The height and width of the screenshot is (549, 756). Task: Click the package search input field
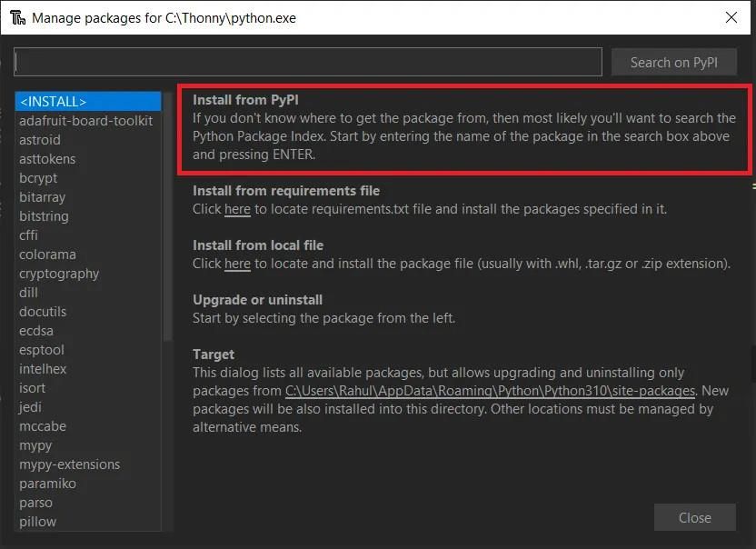pyautogui.click(x=308, y=62)
